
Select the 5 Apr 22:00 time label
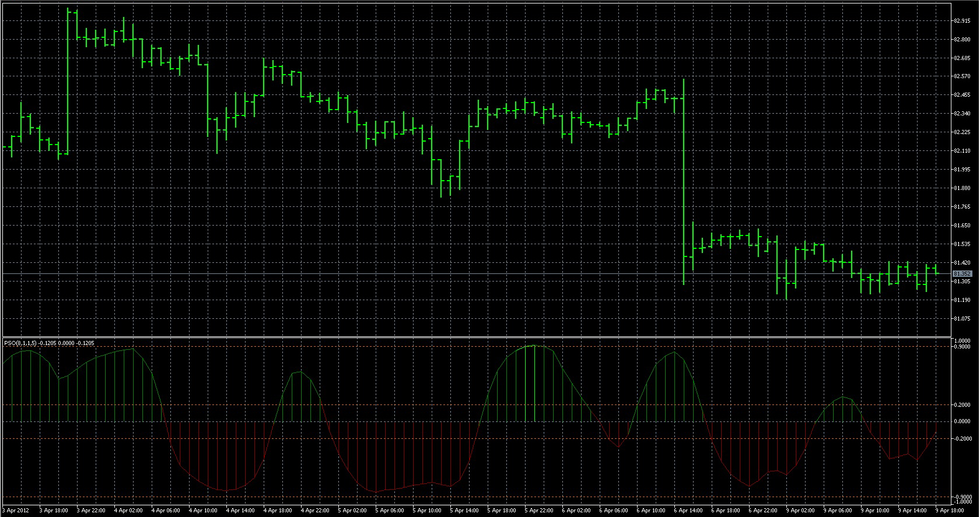539,511
